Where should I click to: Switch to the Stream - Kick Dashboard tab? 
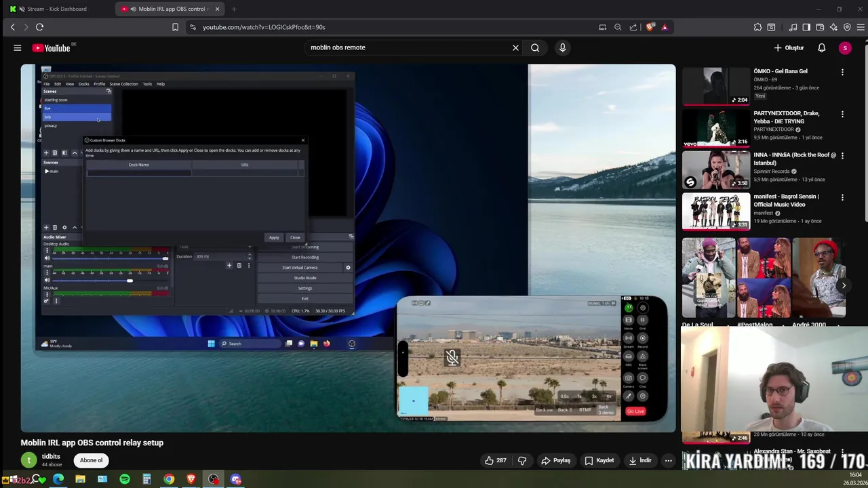[x=57, y=9]
